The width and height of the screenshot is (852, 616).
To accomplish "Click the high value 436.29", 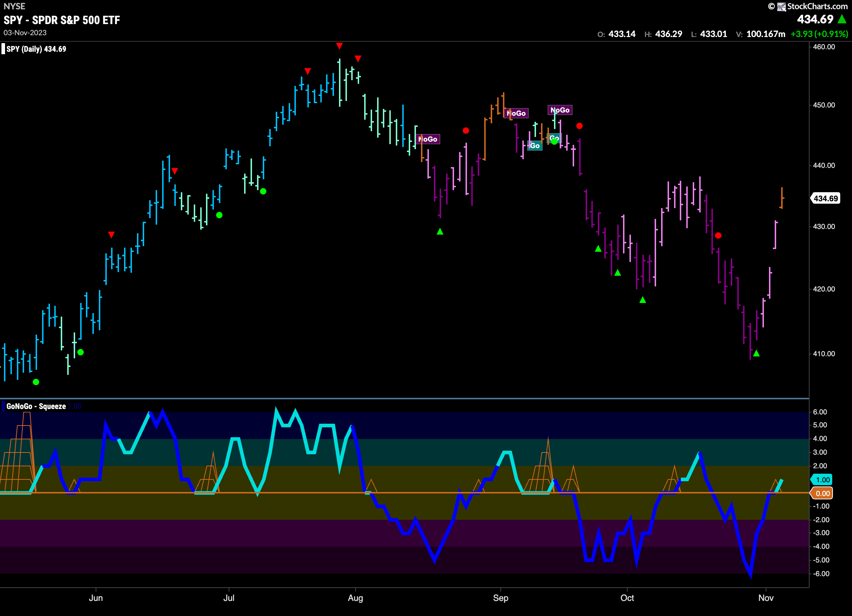I will click(x=669, y=34).
